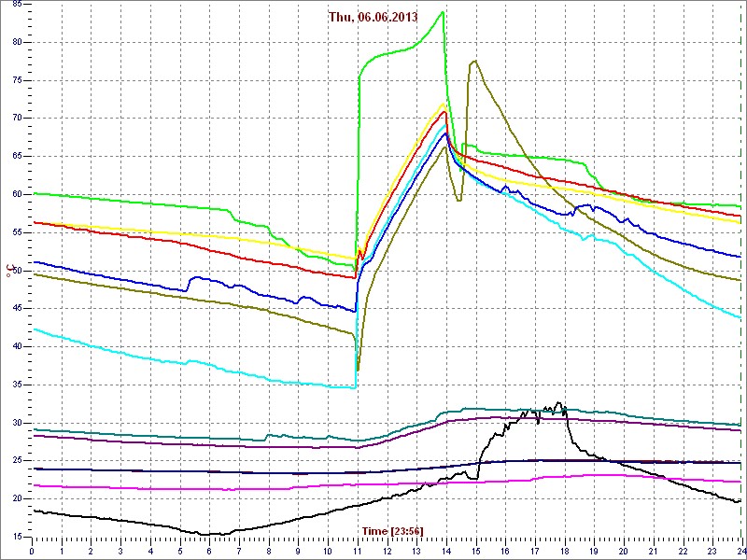This screenshot has height=560, width=747.
Task: Click the olive curve's peak near 77°C
Action: point(474,61)
